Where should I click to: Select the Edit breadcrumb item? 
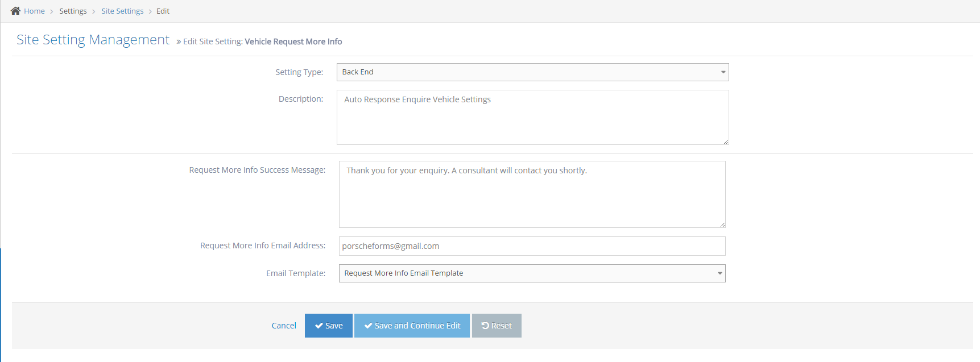(x=163, y=11)
